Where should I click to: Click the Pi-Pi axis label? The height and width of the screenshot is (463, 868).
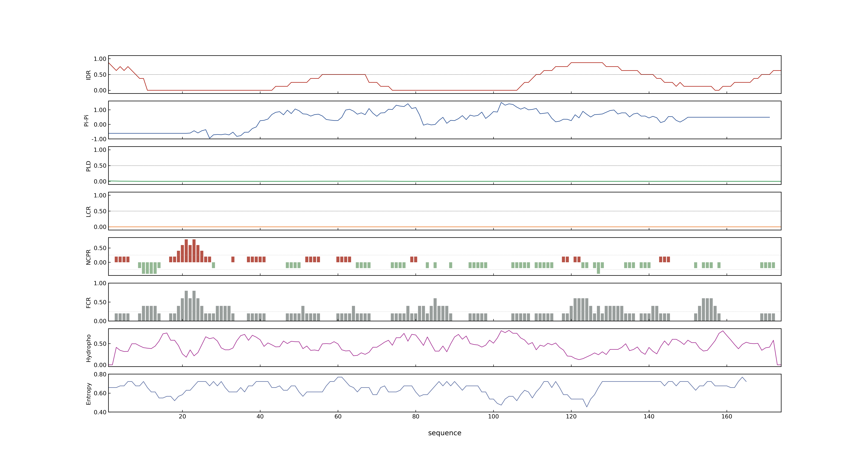pyautogui.click(x=86, y=120)
